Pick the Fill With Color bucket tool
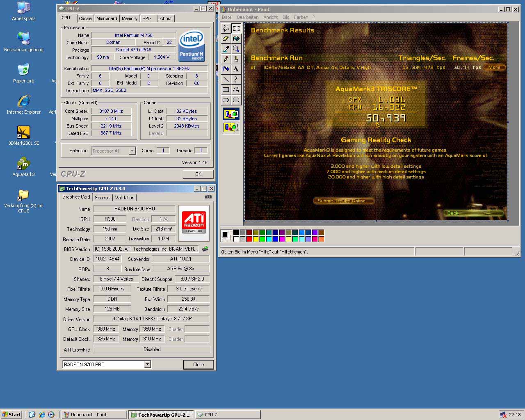525x420 pixels. (236, 39)
